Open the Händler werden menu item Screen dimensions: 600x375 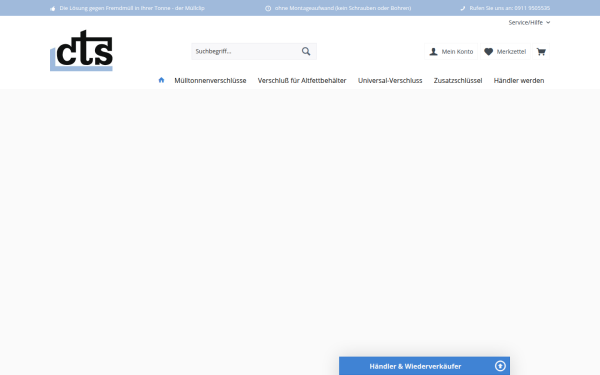tap(518, 80)
